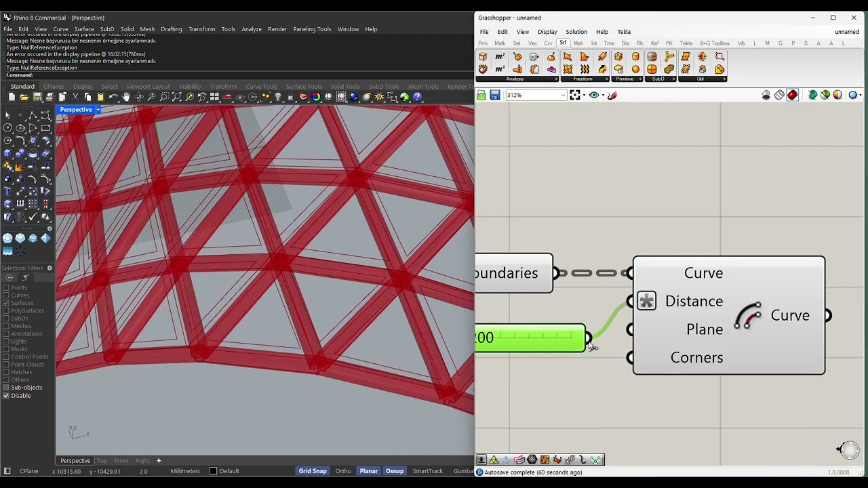Click the Volume m³ component in Analysis panel
868x488 pixels.
[x=500, y=69]
